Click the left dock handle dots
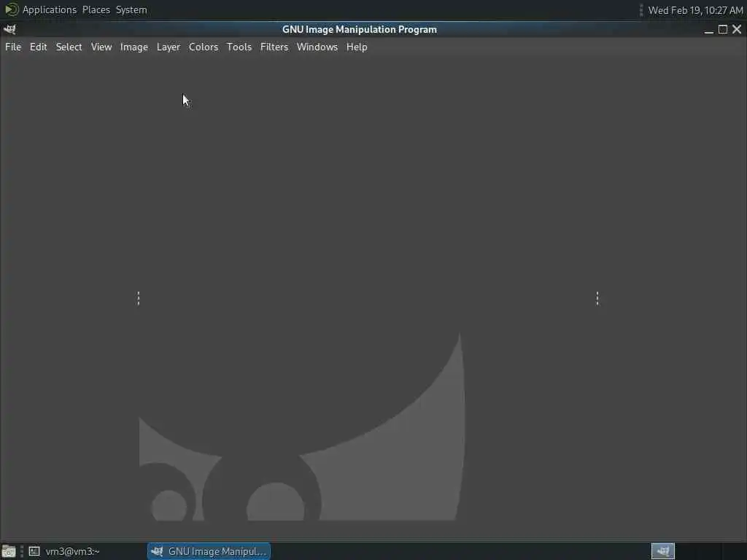 (139, 298)
